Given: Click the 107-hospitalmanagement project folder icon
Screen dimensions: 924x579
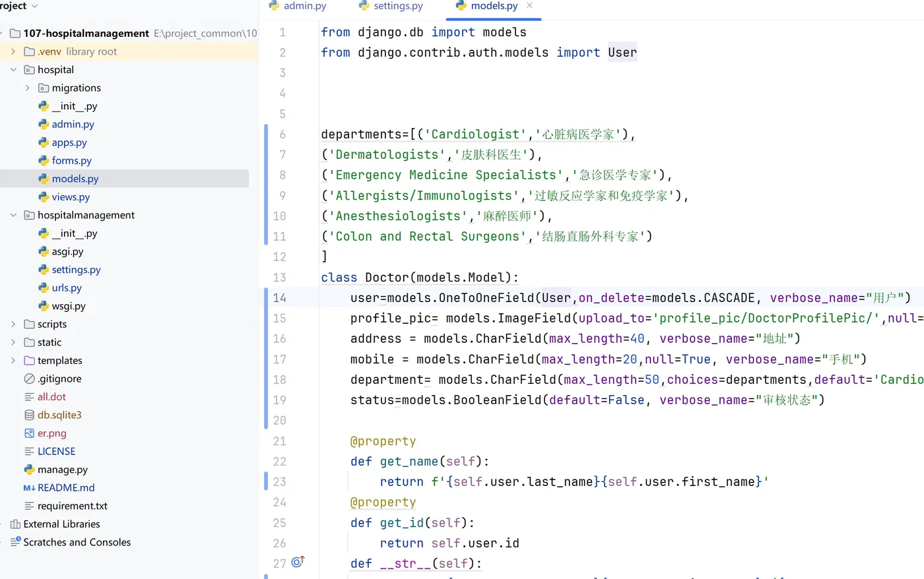Looking at the screenshot, I should pos(15,33).
